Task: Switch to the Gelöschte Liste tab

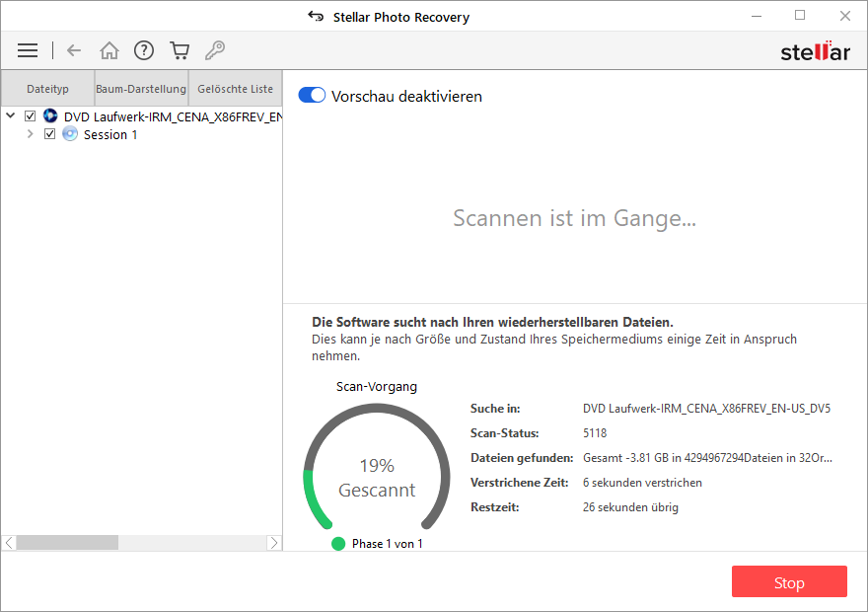Action: 236,89
